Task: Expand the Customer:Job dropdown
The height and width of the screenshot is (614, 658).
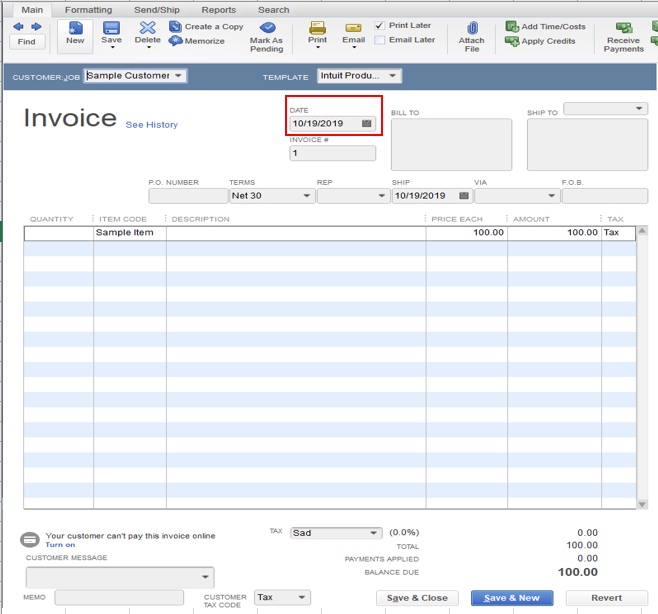Action: (179, 76)
